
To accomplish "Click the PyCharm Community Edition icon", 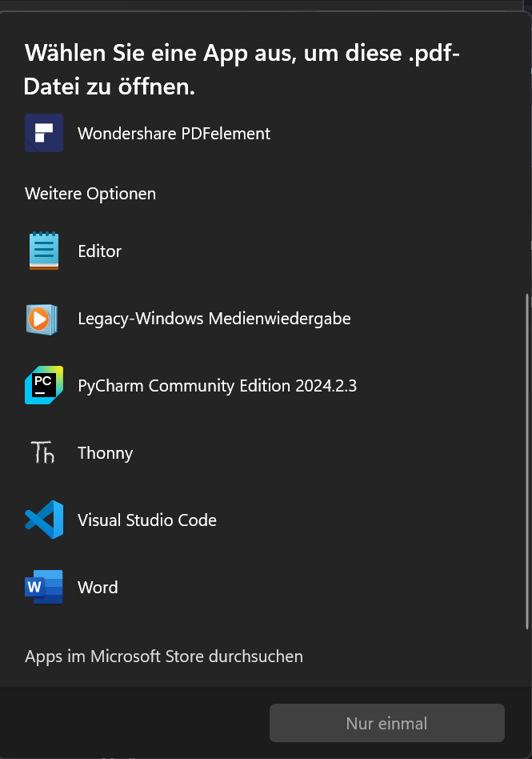I will [x=44, y=385].
